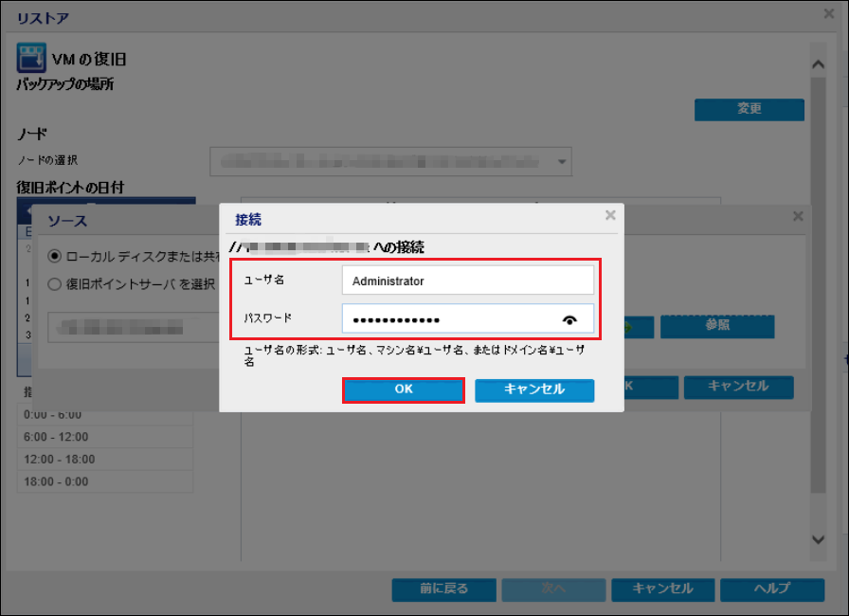Select the 12:00 - 18:00 time range
This screenshot has height=616, width=849.
tap(105, 459)
